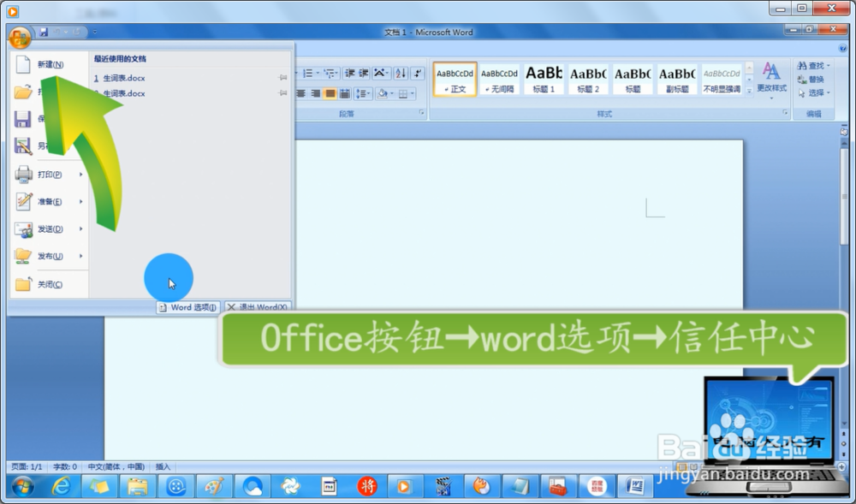Click the 退出 Word(X) button
Image resolution: width=856 pixels, height=504 pixels.
(258, 307)
